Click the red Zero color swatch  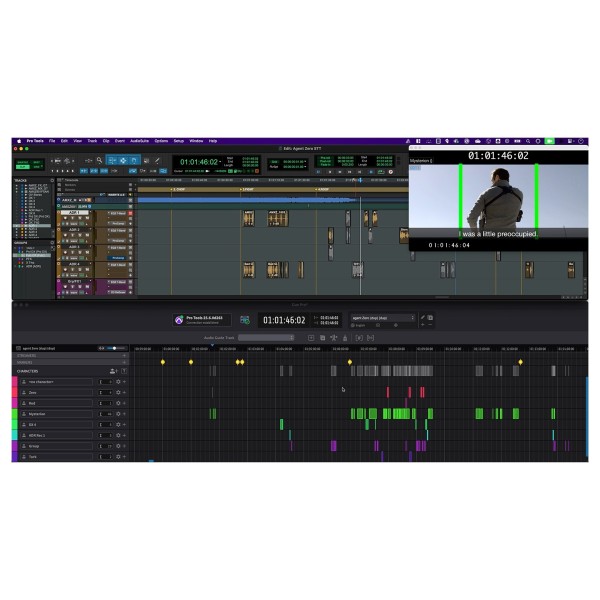click(x=15, y=393)
